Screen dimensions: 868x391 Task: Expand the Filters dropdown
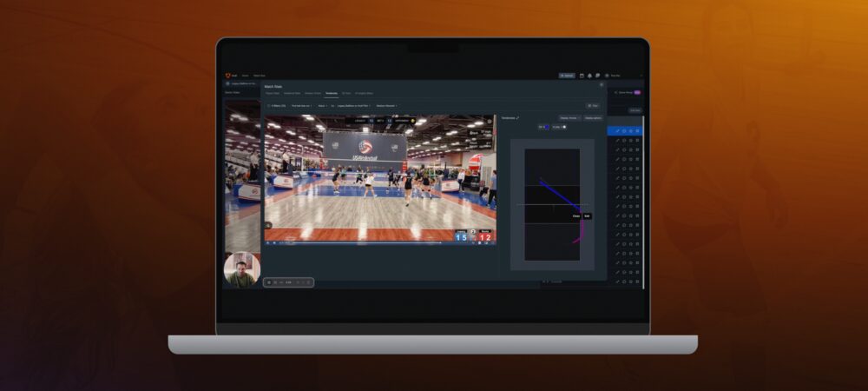[277, 105]
